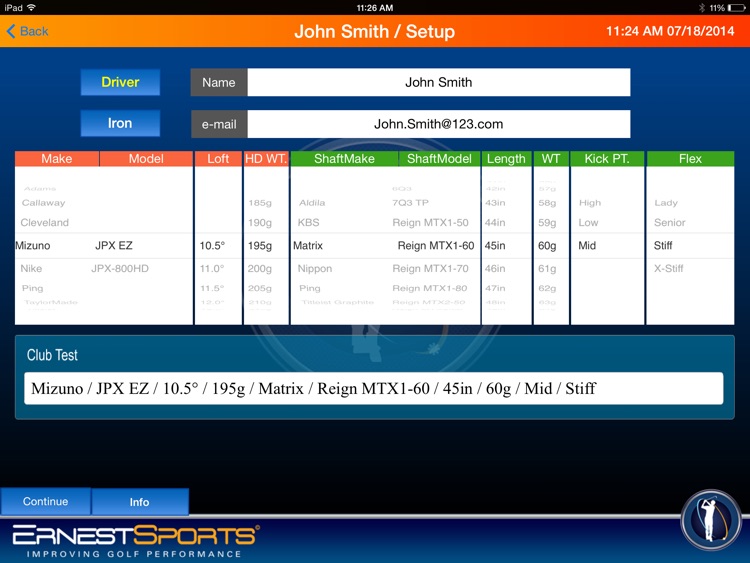Tap the Continue button

coord(45,501)
